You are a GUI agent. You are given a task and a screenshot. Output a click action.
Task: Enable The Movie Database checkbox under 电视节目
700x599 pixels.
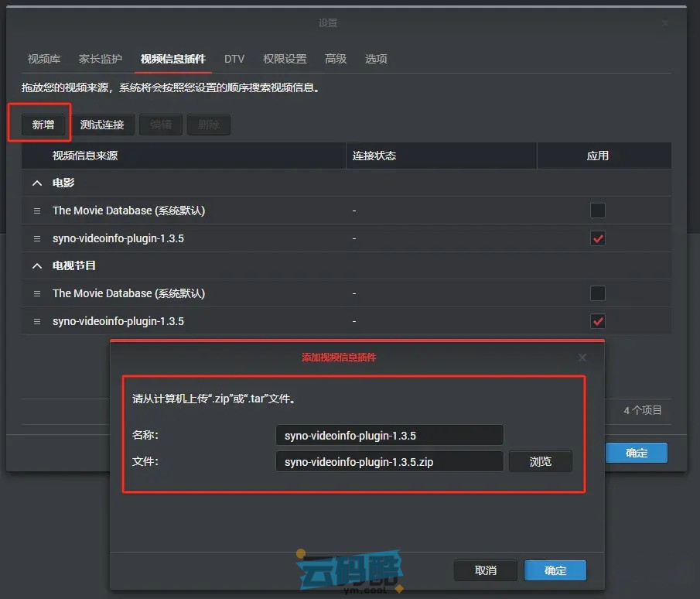[597, 293]
